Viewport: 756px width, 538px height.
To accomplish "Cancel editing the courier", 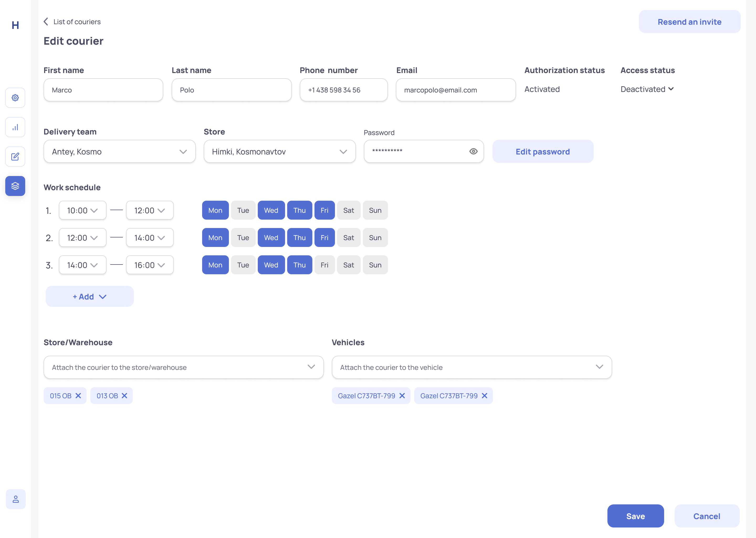I will 707,516.
